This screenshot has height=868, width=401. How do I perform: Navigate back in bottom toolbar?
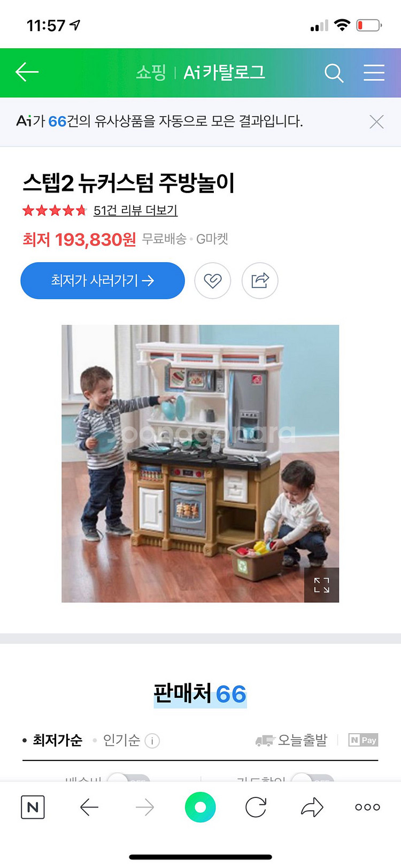coord(89,807)
